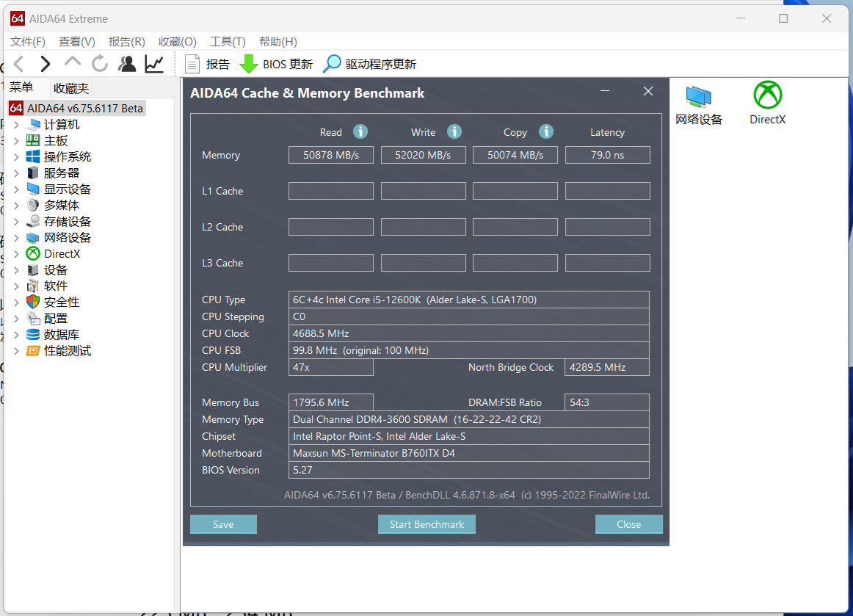Click the green BIOS update arrow icon
The width and height of the screenshot is (853, 616).
point(249,64)
